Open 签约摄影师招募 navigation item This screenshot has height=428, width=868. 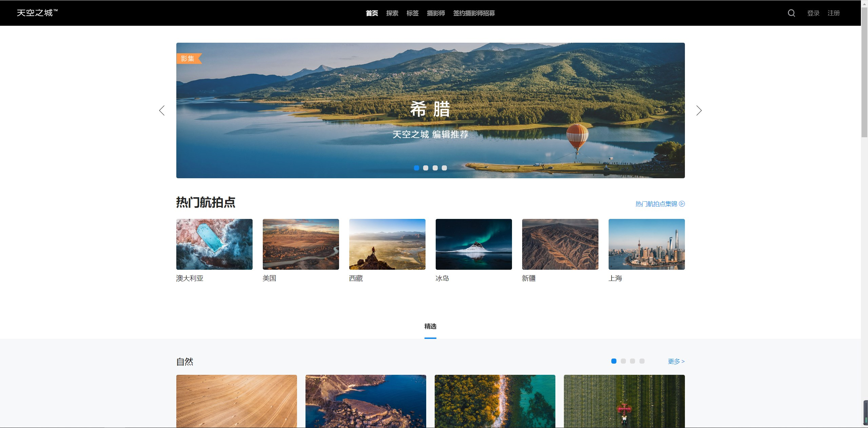[x=474, y=13]
